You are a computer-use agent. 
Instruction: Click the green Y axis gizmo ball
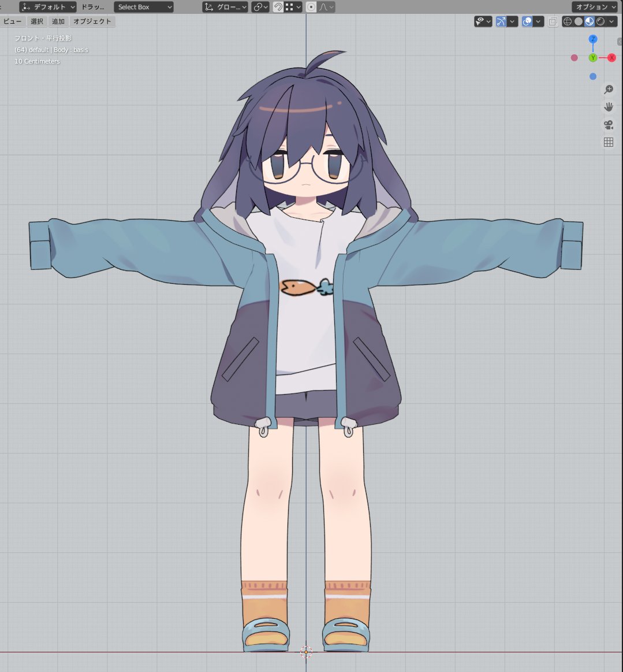(593, 57)
